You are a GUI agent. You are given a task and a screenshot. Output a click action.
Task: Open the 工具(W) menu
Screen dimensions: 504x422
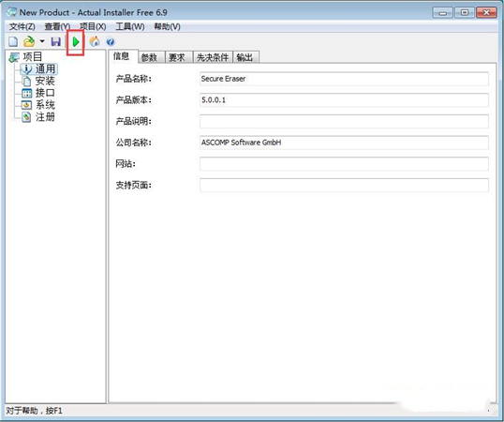pyautogui.click(x=130, y=26)
